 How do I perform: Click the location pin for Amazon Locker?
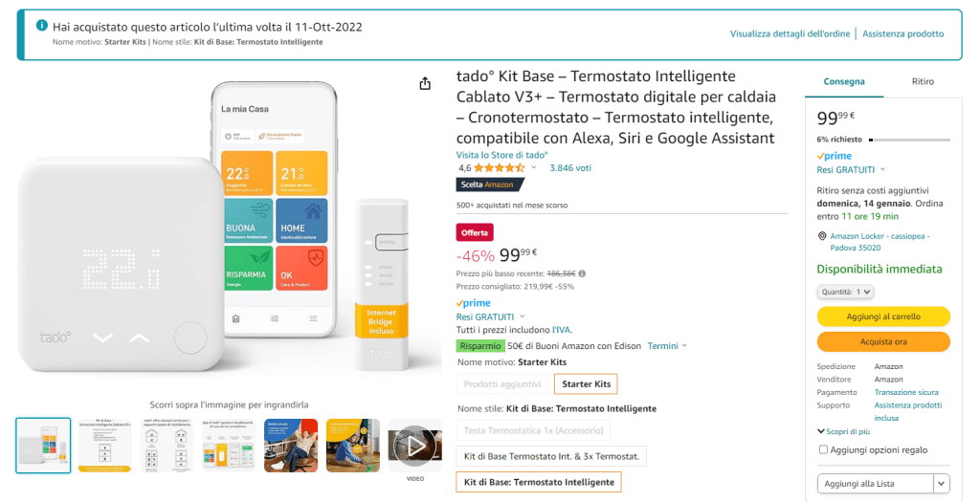click(823, 236)
